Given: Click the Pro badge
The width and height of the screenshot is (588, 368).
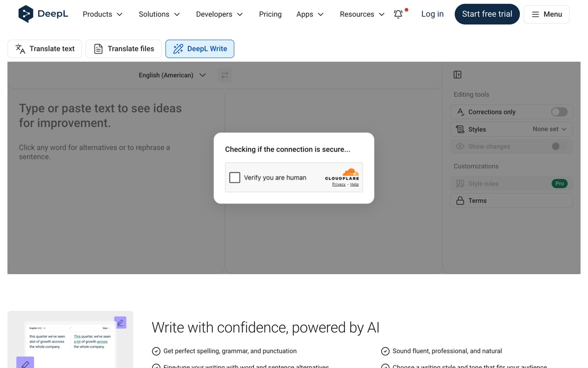Looking at the screenshot, I should point(560,184).
